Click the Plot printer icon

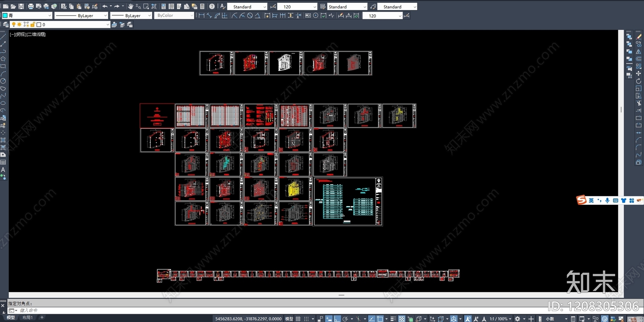[x=31, y=6]
